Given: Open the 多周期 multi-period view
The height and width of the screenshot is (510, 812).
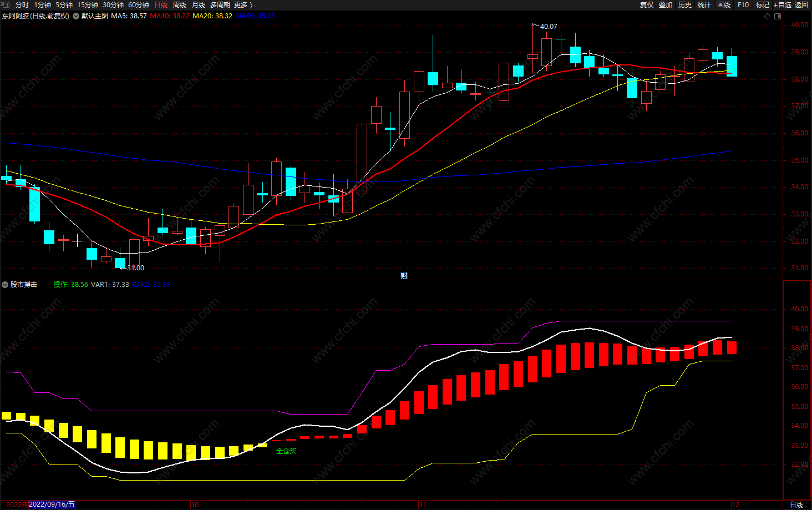Looking at the screenshot, I should coord(220,4).
